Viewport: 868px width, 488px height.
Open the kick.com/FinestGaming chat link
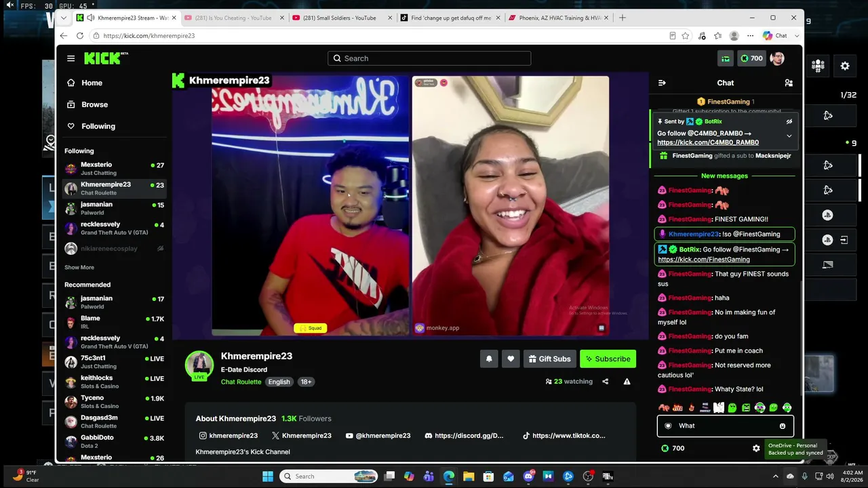(704, 260)
